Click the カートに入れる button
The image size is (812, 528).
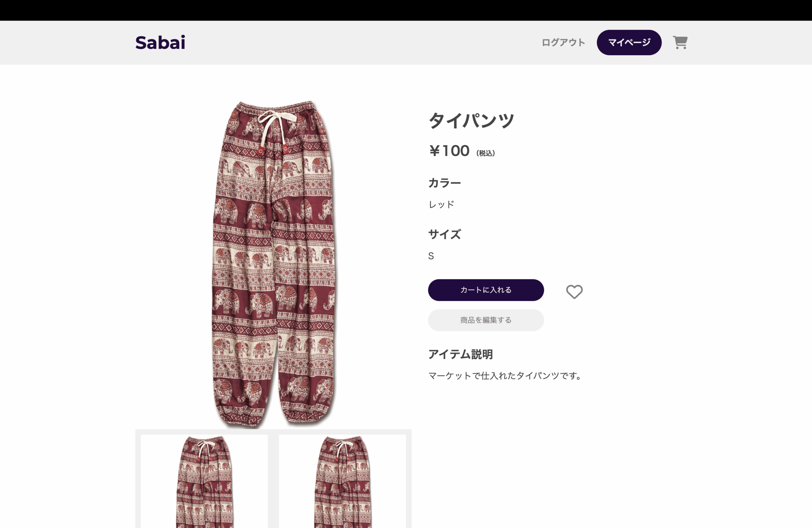click(x=486, y=290)
